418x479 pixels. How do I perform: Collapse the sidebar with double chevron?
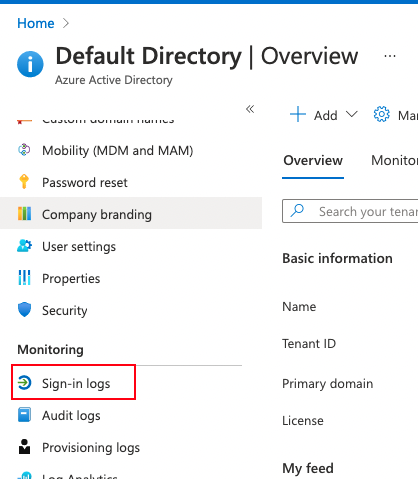pyautogui.click(x=250, y=109)
